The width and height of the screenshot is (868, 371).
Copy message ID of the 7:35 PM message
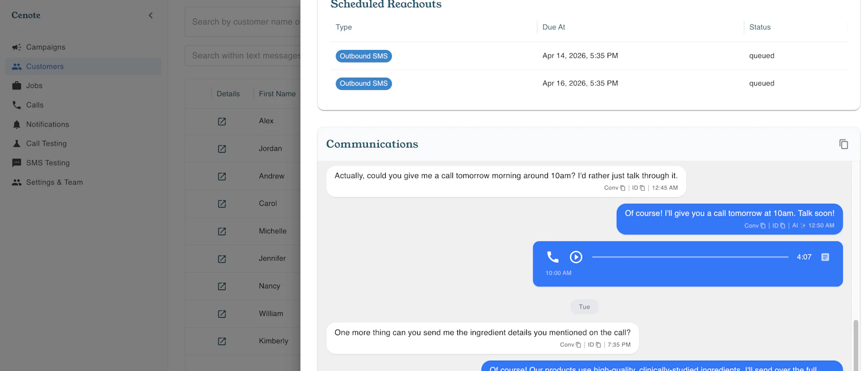pyautogui.click(x=598, y=345)
